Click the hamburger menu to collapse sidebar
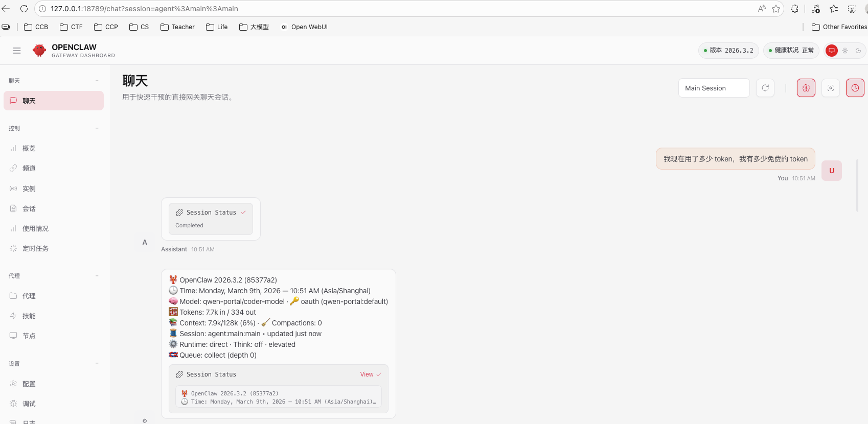The image size is (868, 424). click(17, 51)
